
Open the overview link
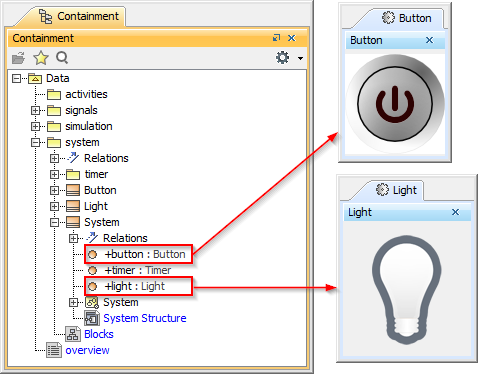coord(87,350)
